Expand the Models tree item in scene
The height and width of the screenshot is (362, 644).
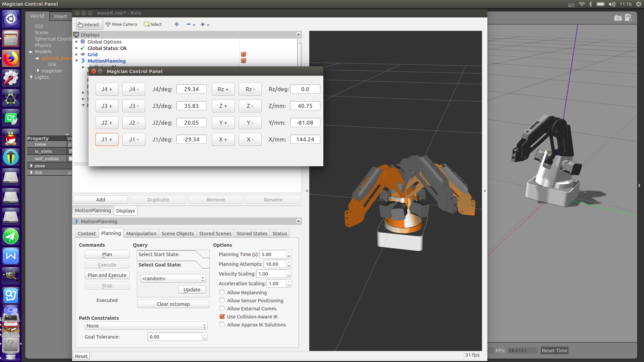32,51
